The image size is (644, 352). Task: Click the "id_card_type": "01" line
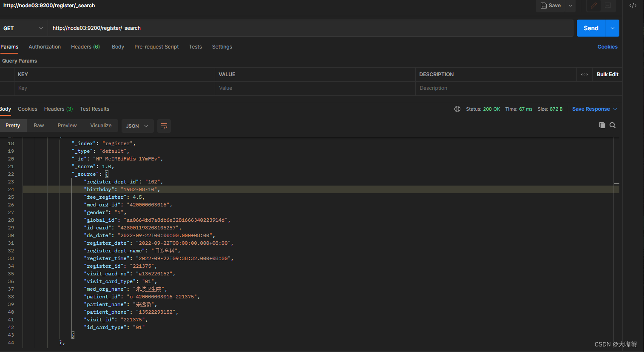(x=114, y=327)
